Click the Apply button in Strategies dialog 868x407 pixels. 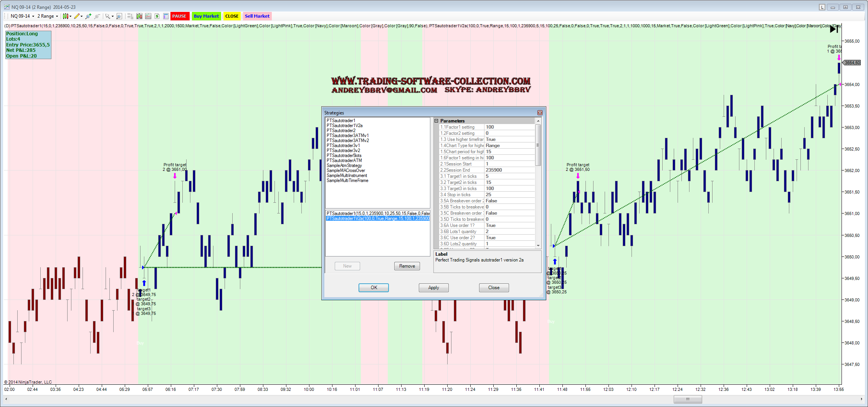coord(433,288)
